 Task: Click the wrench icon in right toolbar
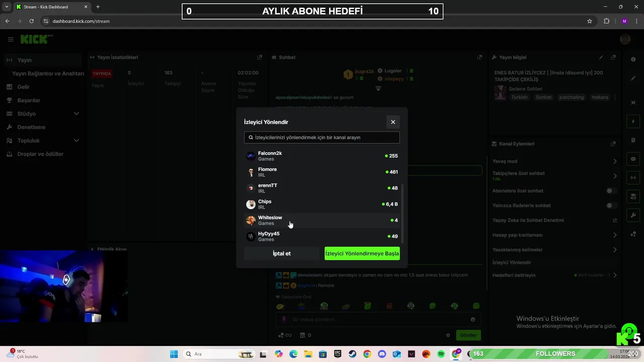[x=633, y=215]
